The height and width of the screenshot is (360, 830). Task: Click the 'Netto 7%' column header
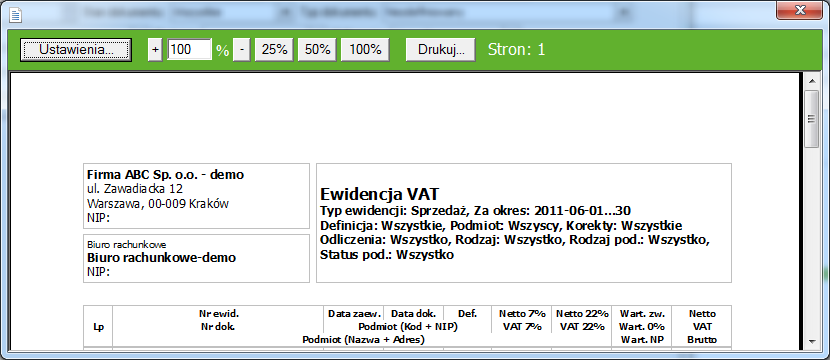522,313
